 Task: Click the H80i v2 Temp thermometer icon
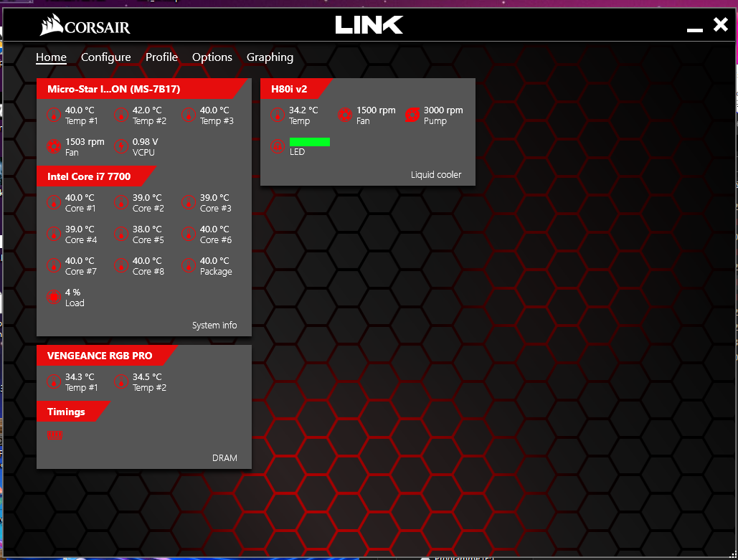pyautogui.click(x=278, y=115)
